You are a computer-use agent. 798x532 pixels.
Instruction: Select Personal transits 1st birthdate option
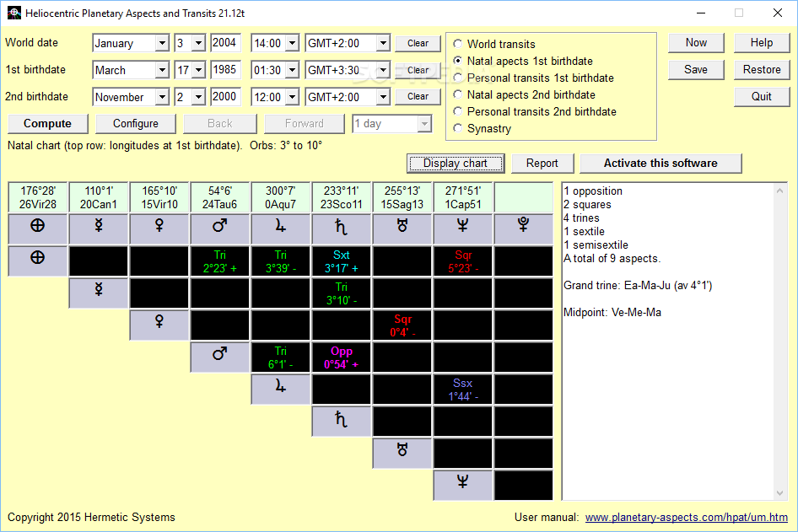click(533, 78)
